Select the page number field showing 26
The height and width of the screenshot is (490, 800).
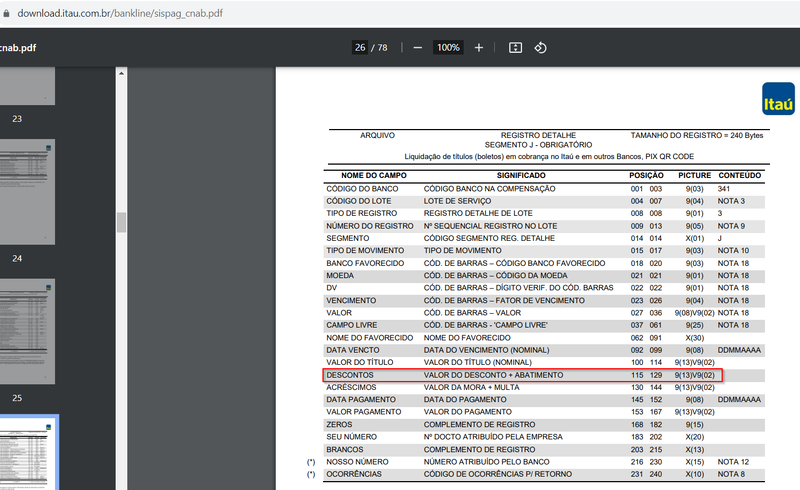(x=360, y=47)
